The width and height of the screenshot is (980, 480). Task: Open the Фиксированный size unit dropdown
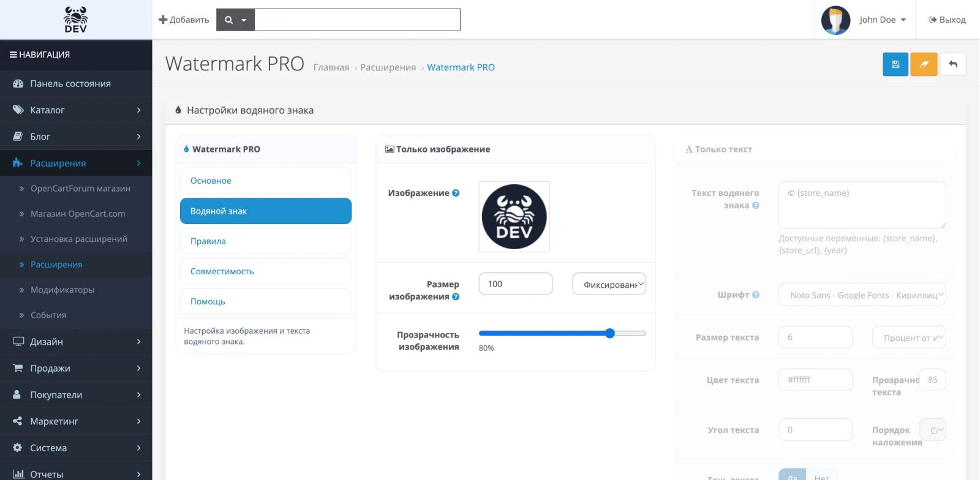click(609, 284)
